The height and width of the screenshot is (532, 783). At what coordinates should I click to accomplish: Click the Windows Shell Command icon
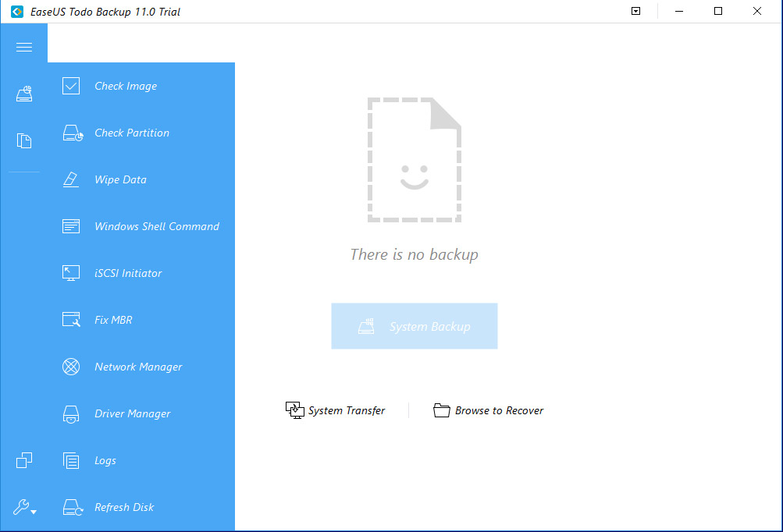[x=71, y=226]
